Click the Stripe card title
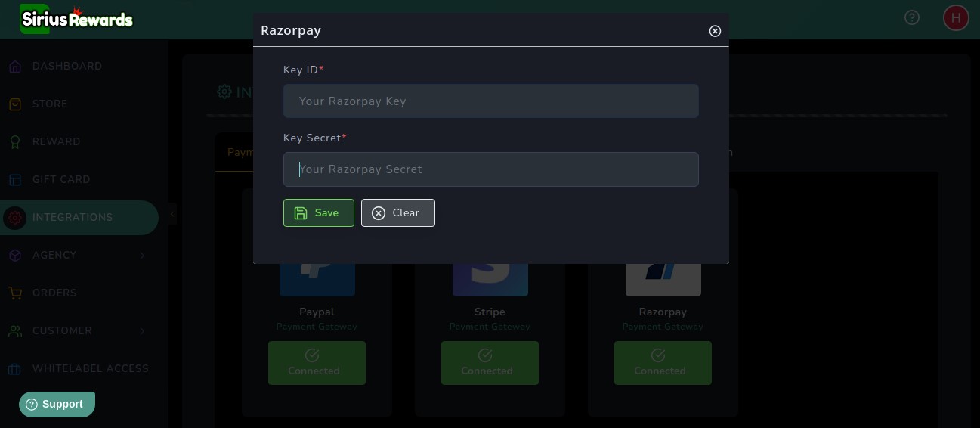The width and height of the screenshot is (980, 428). (x=490, y=312)
